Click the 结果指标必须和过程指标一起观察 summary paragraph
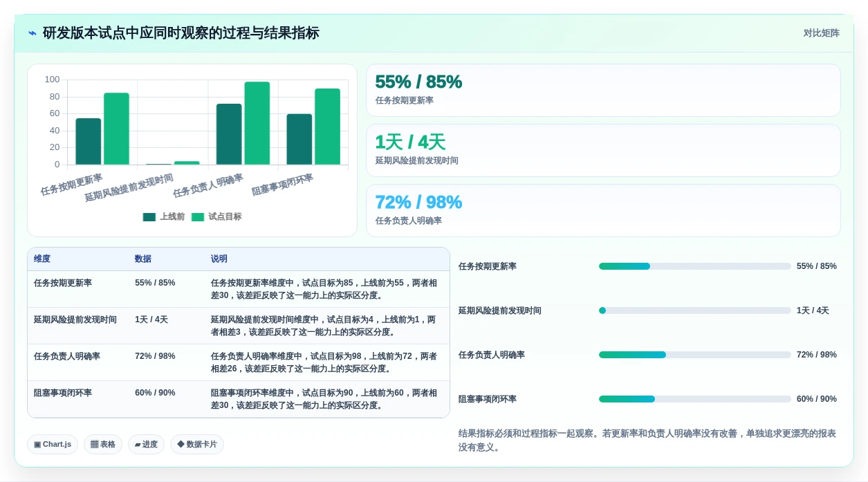Viewport: 868px width, 482px height. (648, 441)
